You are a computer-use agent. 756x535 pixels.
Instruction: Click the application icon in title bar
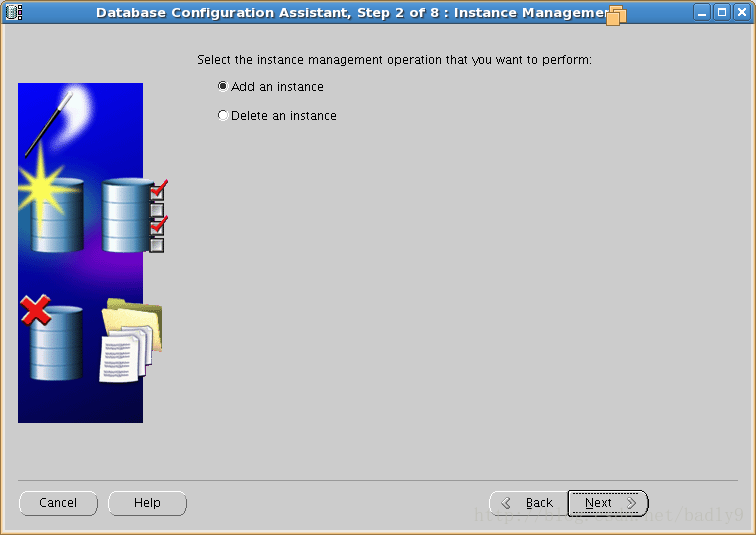pyautogui.click(x=14, y=13)
